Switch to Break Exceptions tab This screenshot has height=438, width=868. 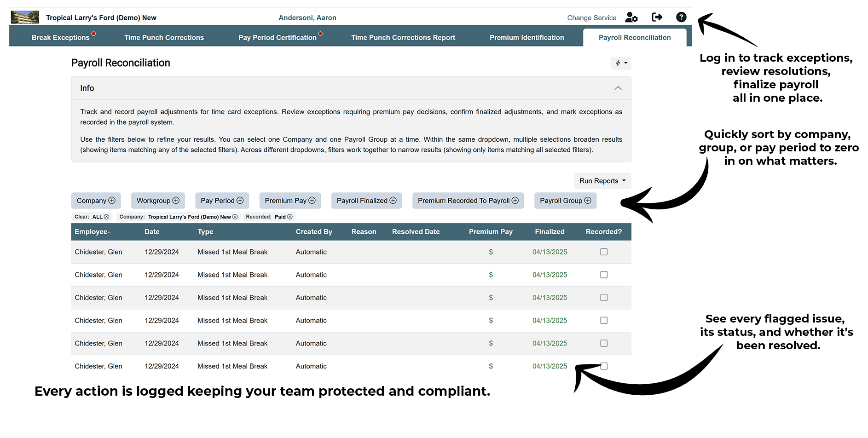(x=60, y=38)
